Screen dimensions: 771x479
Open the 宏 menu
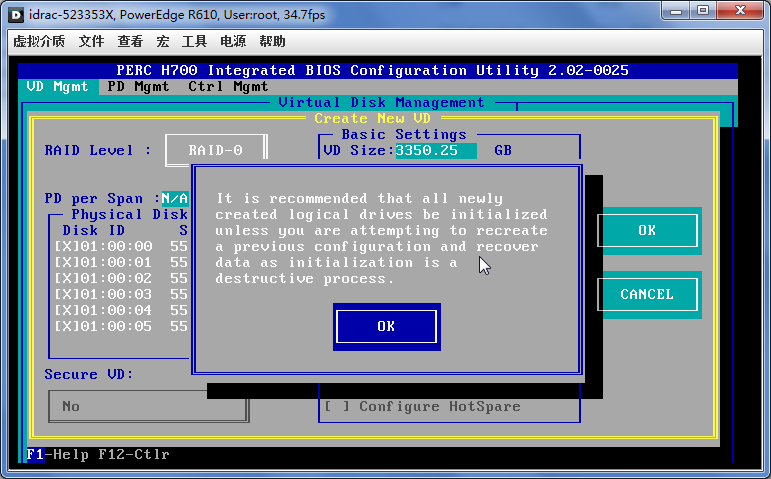point(163,41)
